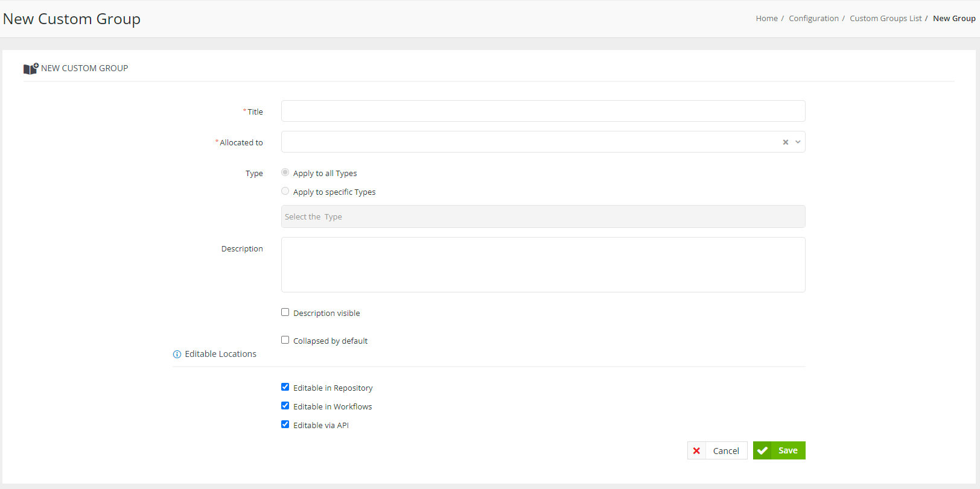
Task: Uncheck Editable in Workflows
Action: [x=285, y=406]
